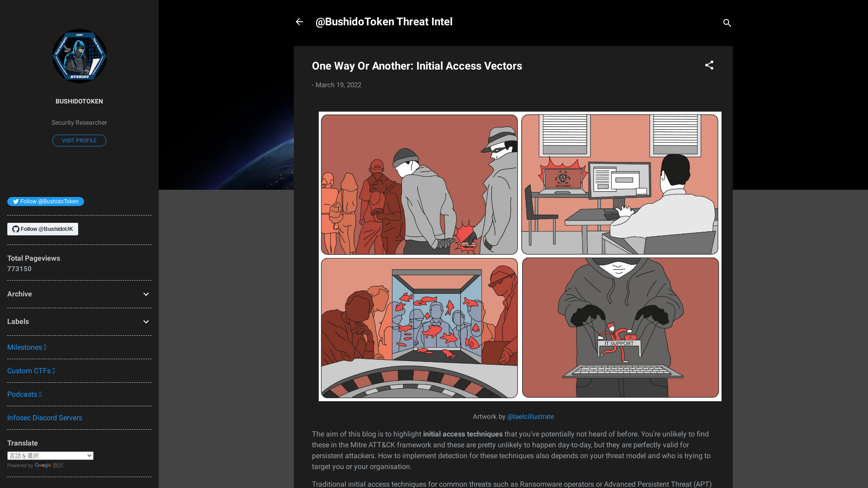The width and height of the screenshot is (868, 488).
Task: Expand the Archive section
Action: (x=146, y=294)
